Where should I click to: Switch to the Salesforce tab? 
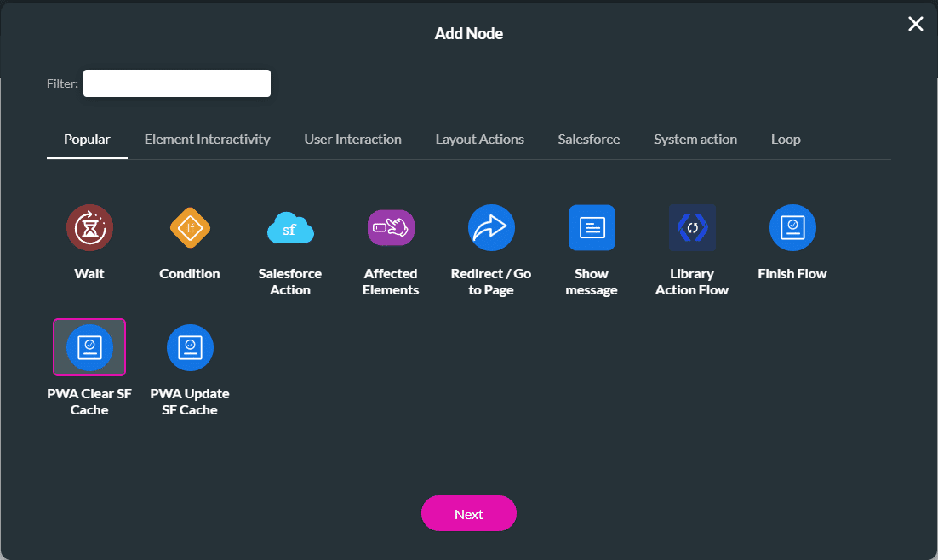pos(588,140)
